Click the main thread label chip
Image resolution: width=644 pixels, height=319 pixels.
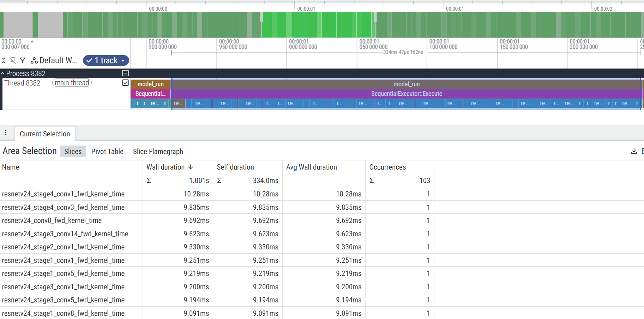pyautogui.click(x=72, y=83)
